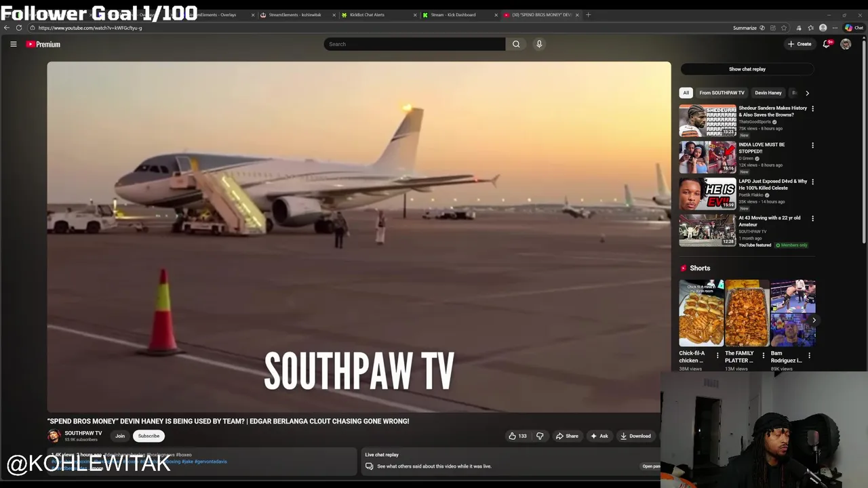Viewport: 868px width, 488px height.
Task: Click Summarize in browser toolbar
Action: click(x=745, y=28)
